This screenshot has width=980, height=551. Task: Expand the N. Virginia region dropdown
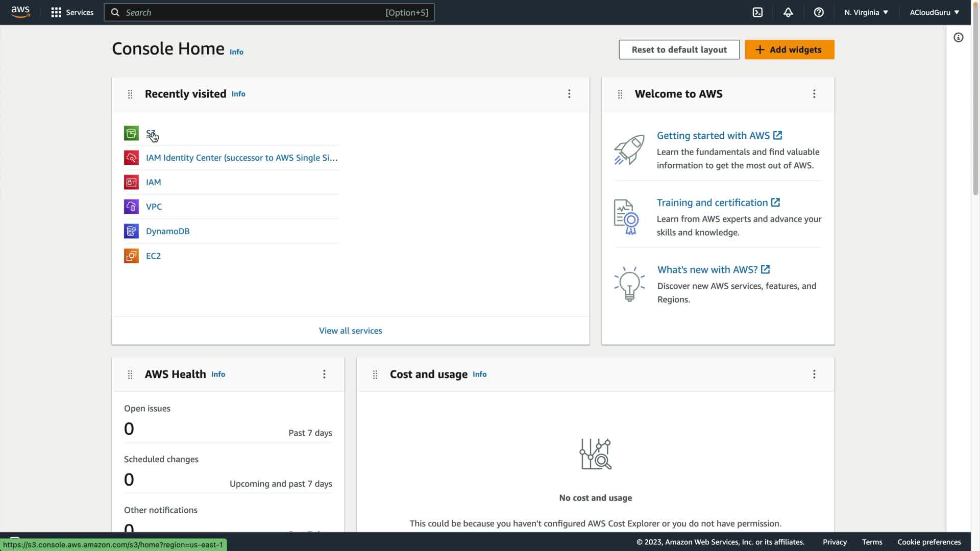coord(866,12)
